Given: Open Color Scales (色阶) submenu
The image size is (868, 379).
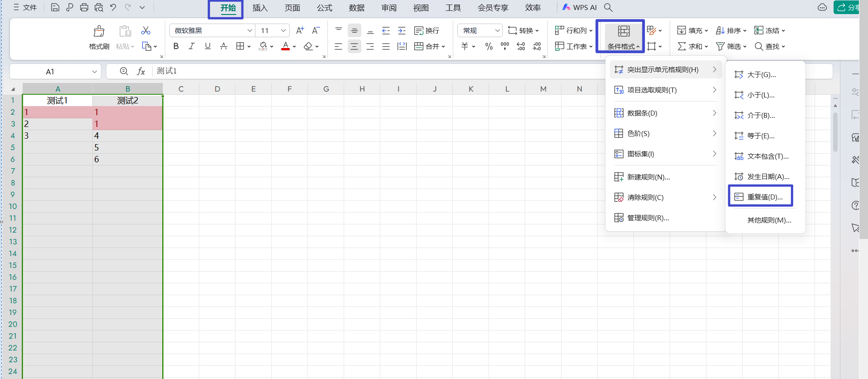Looking at the screenshot, I should [666, 133].
